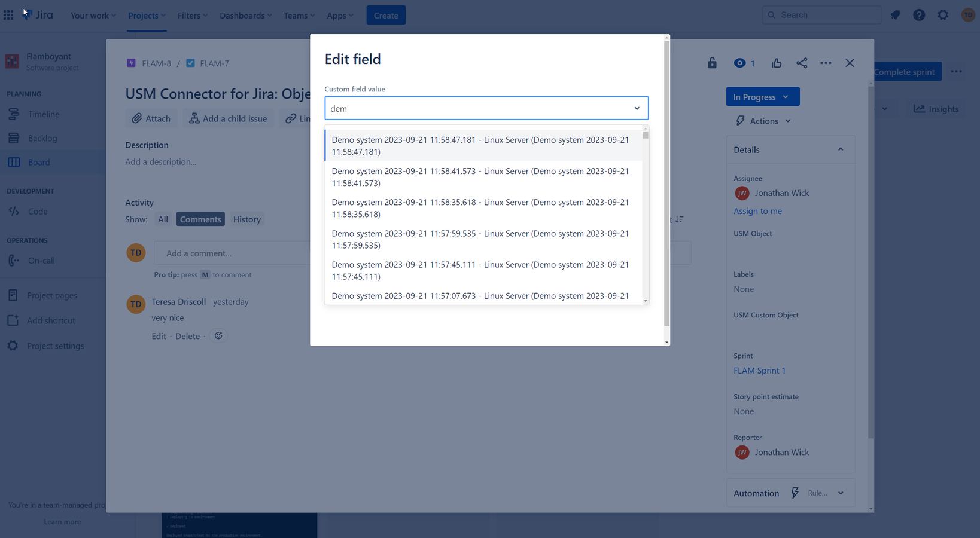Expand the Automation section chevron
The image size is (980, 538).
pos(841,493)
